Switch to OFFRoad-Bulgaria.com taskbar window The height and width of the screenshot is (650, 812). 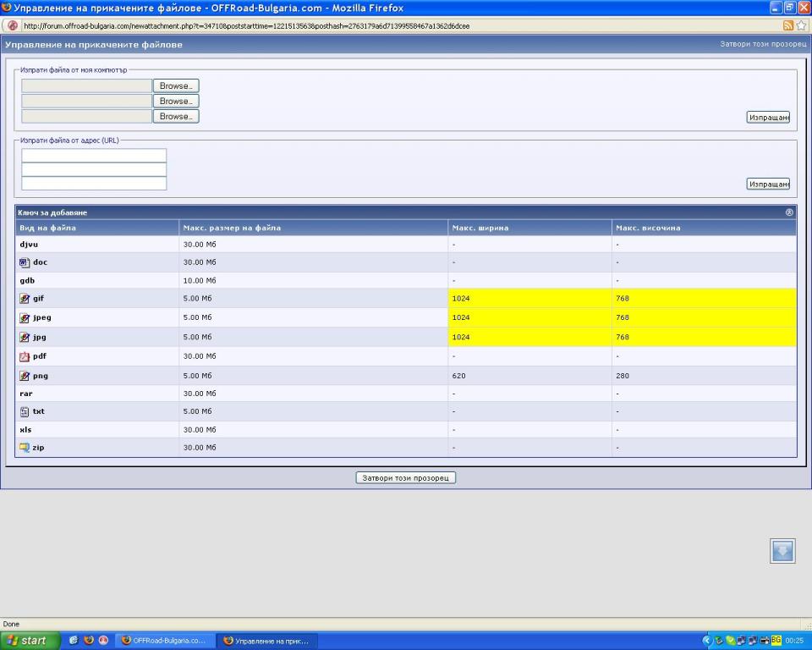[x=164, y=641]
